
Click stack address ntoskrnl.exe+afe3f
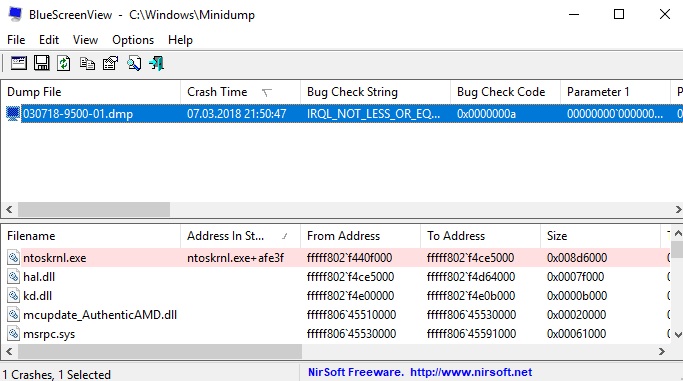coord(235,258)
